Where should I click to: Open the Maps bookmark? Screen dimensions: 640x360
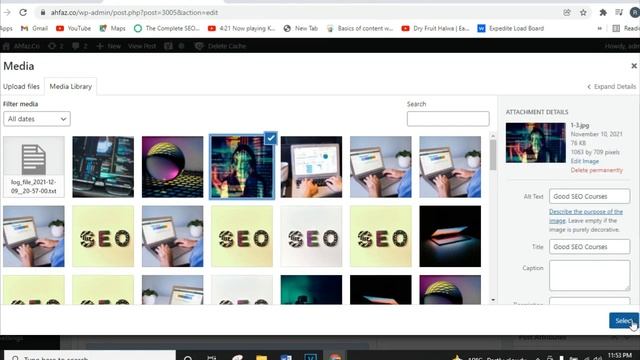click(x=112, y=28)
